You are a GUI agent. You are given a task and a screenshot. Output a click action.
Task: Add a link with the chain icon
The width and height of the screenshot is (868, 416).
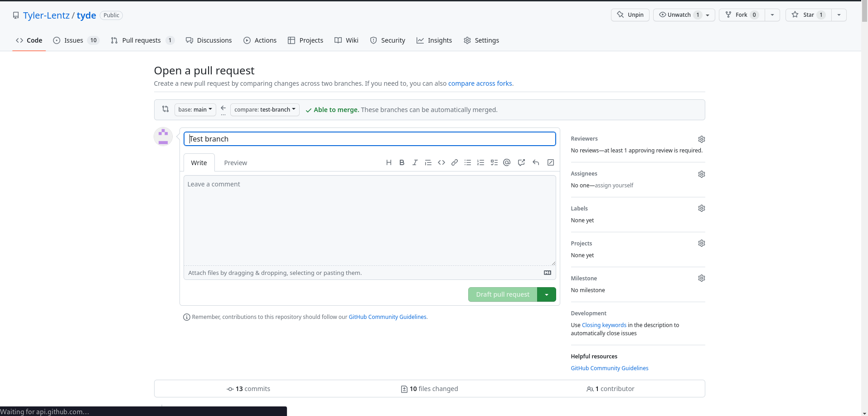tap(454, 162)
